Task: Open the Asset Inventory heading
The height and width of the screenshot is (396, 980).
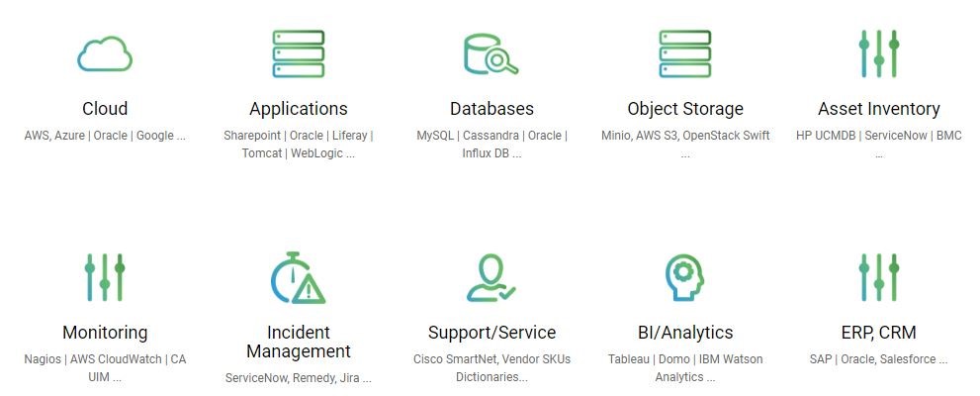Action: (x=878, y=109)
